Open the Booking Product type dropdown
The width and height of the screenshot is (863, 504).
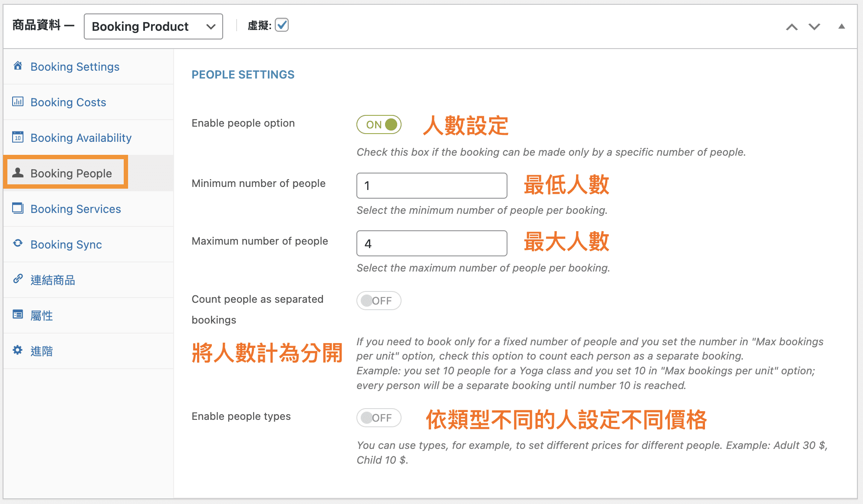(153, 26)
